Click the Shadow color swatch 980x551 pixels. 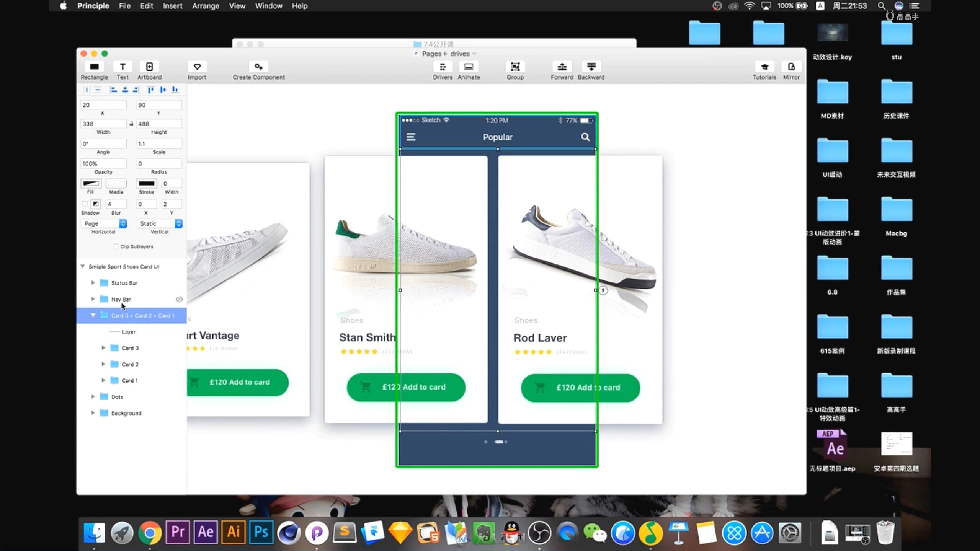(x=96, y=204)
